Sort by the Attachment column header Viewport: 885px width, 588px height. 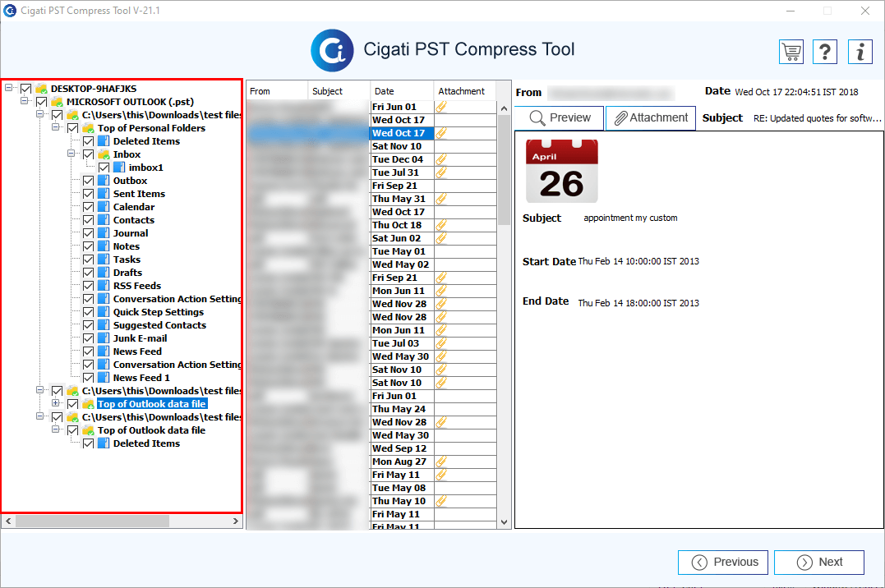464,91
